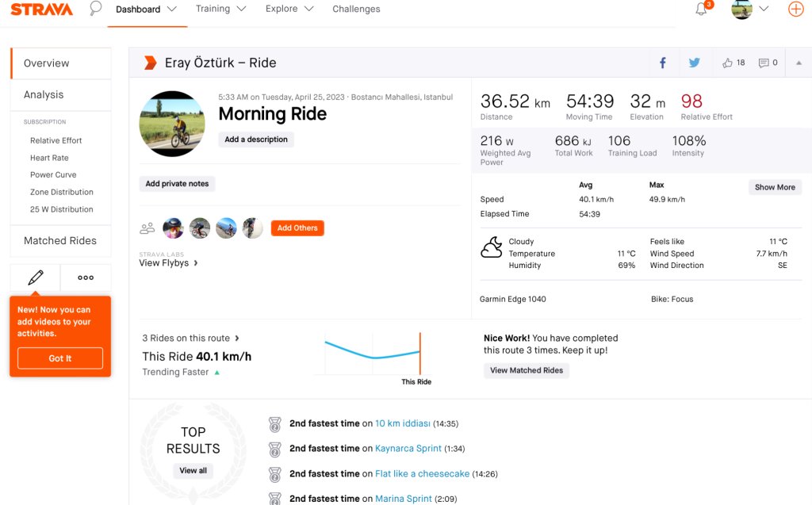
Task: Click the Add Others button
Action: [x=297, y=228]
